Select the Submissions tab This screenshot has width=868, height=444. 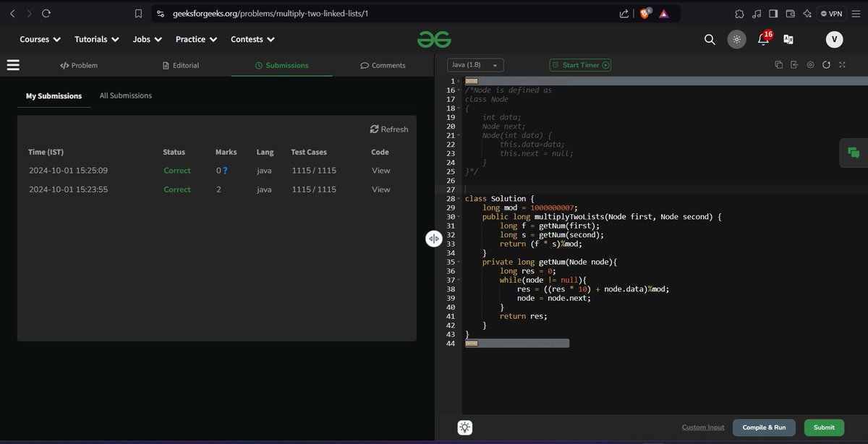click(x=281, y=65)
